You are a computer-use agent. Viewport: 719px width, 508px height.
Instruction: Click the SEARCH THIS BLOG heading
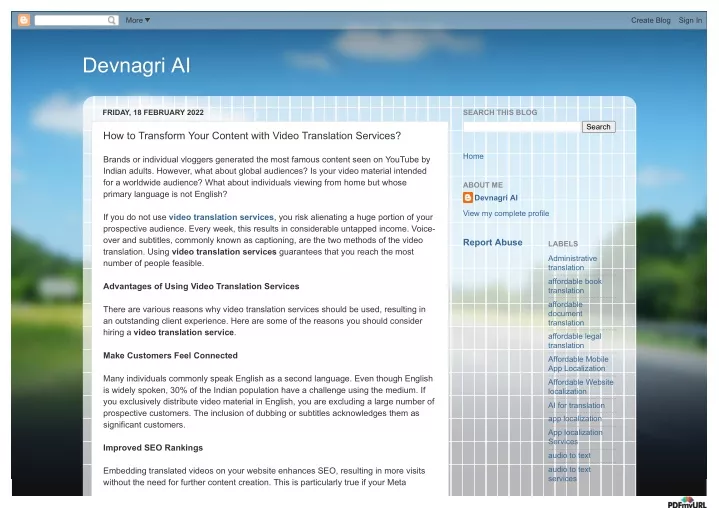(x=500, y=112)
